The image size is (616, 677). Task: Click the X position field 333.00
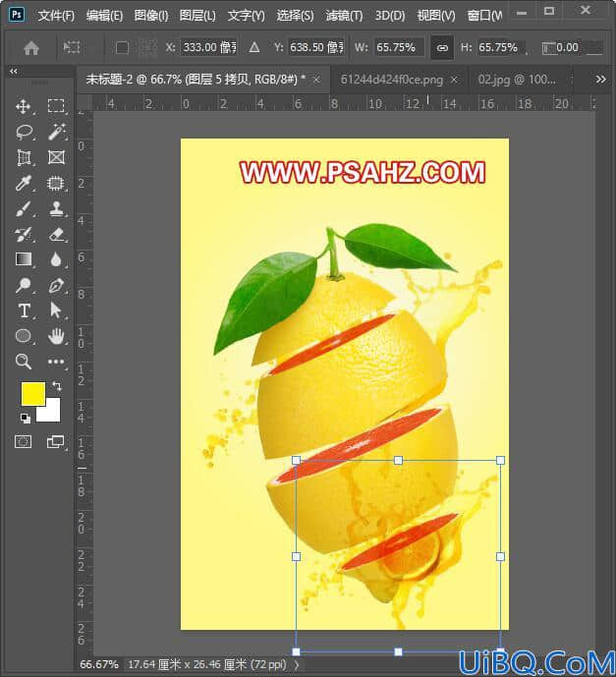point(208,47)
